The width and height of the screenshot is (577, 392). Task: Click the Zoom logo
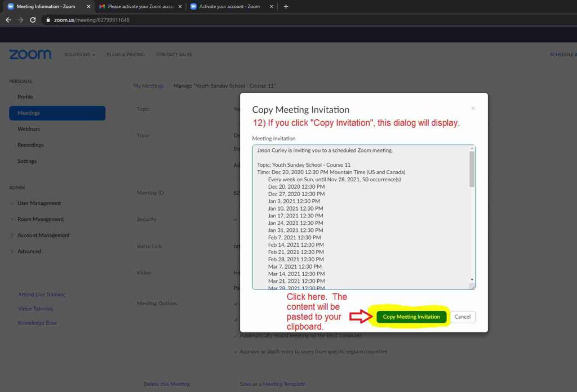point(30,55)
